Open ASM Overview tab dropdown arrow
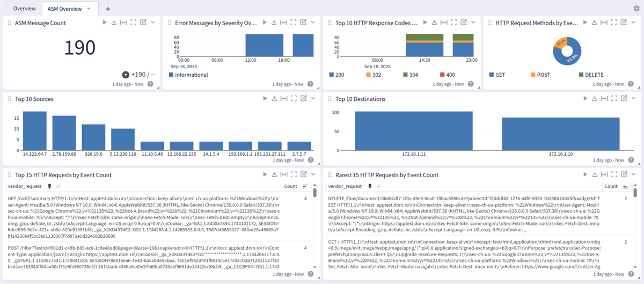This screenshot has height=284, width=644. click(90, 9)
